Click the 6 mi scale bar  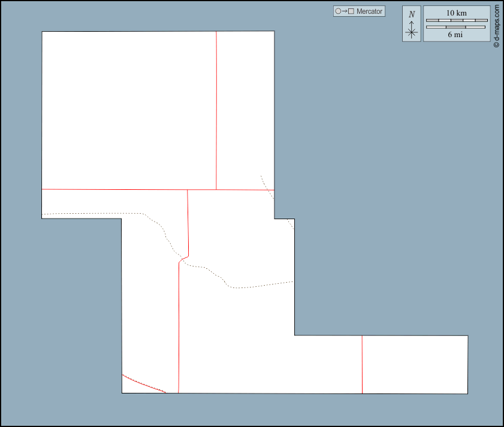click(x=456, y=27)
